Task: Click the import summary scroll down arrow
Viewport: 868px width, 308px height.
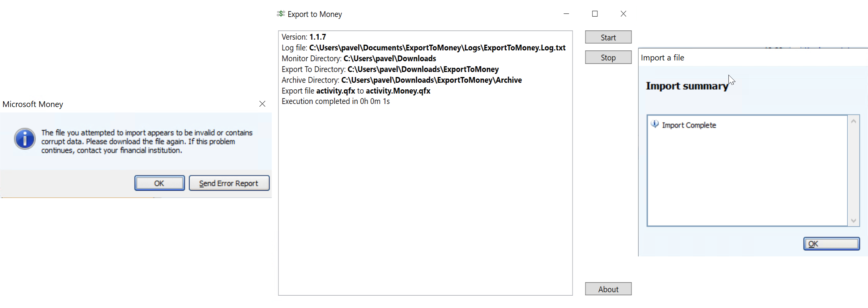Action: (853, 221)
